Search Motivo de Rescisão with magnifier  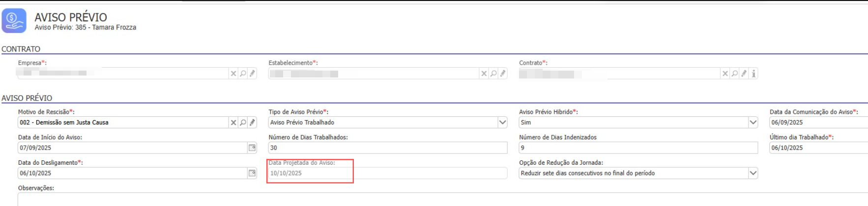point(243,123)
